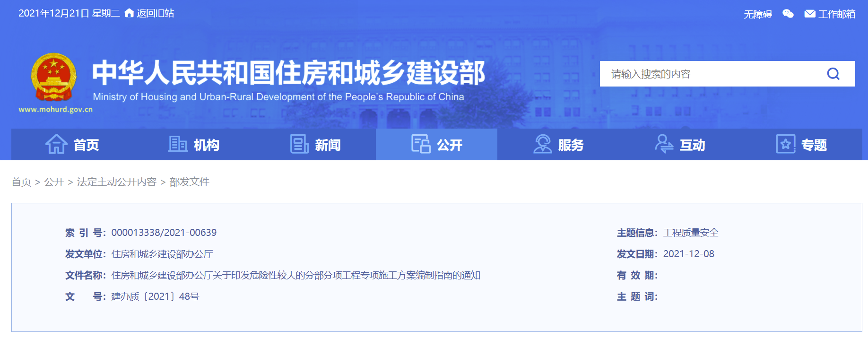
Task: Click the person exchange icon for 互动
Action: [x=664, y=144]
